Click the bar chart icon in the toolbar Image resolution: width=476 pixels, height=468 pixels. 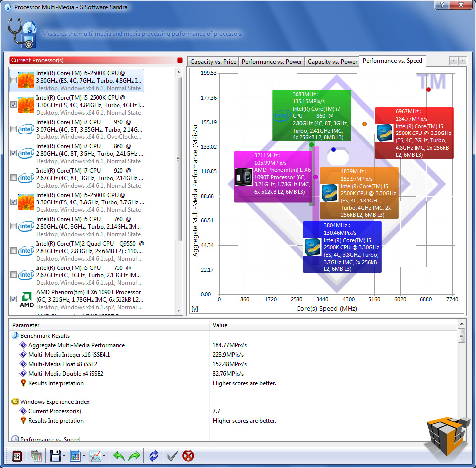75,456
